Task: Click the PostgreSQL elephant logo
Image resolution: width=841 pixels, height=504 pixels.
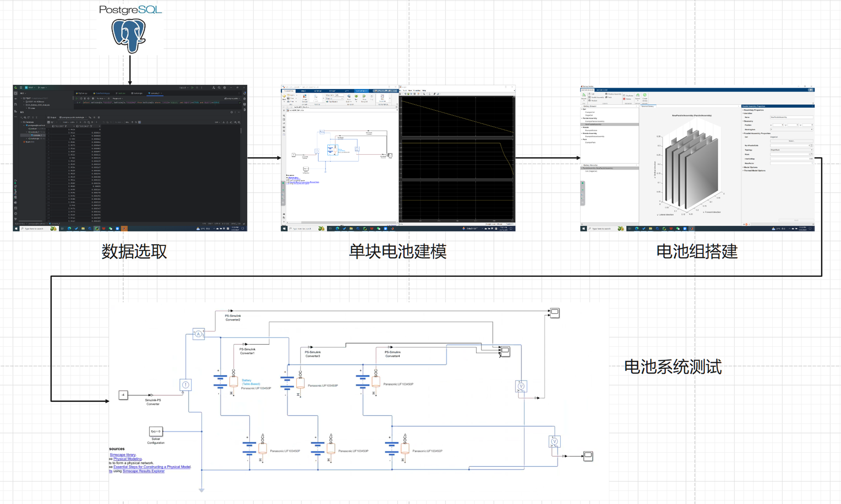Action: [x=129, y=35]
